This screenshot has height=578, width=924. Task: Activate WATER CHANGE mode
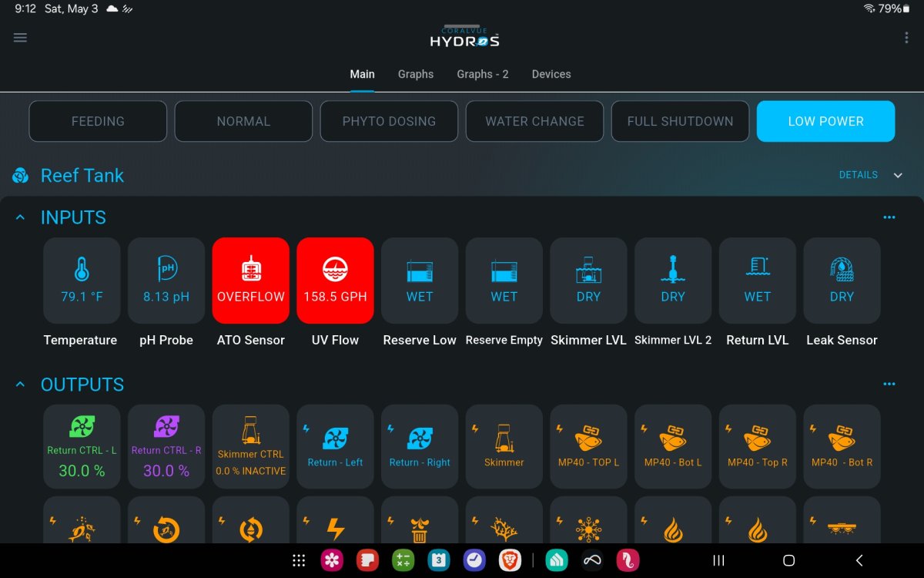coord(534,121)
